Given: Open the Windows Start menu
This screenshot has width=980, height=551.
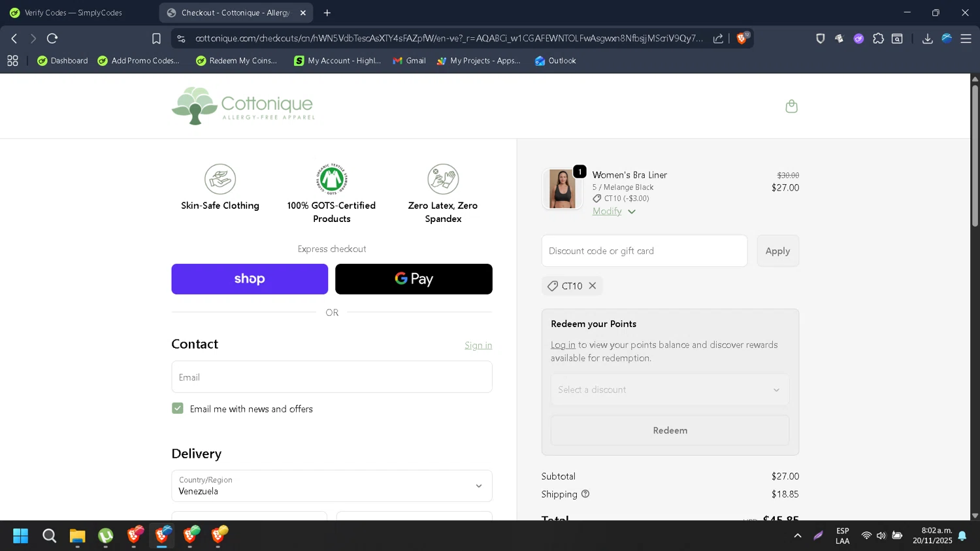Looking at the screenshot, I should [x=21, y=536].
